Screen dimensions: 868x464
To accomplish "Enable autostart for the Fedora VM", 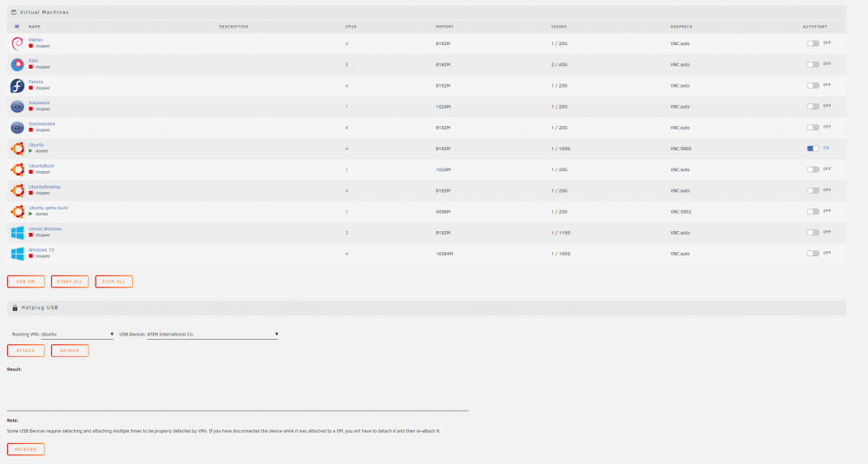I will coord(812,85).
